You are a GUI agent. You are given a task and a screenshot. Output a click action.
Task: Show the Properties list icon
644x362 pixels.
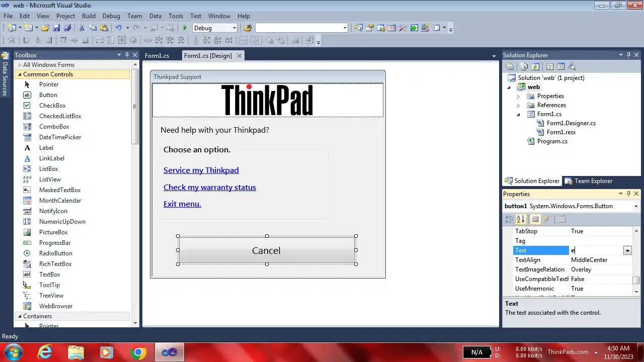pyautogui.click(x=535, y=219)
